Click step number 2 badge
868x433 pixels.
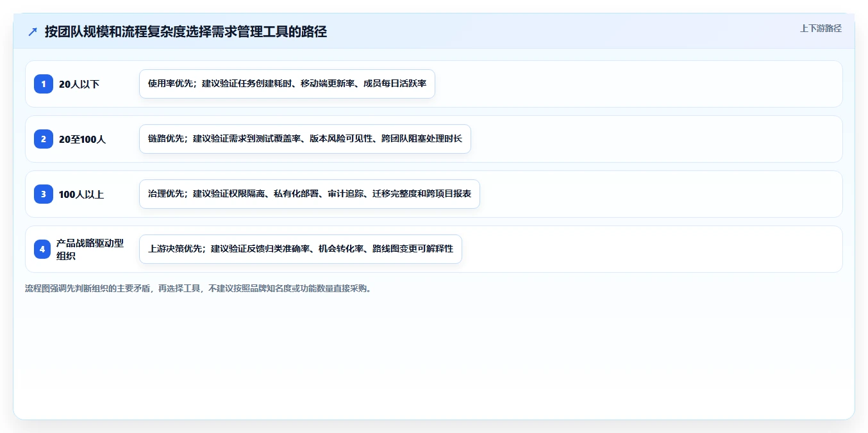tap(44, 139)
